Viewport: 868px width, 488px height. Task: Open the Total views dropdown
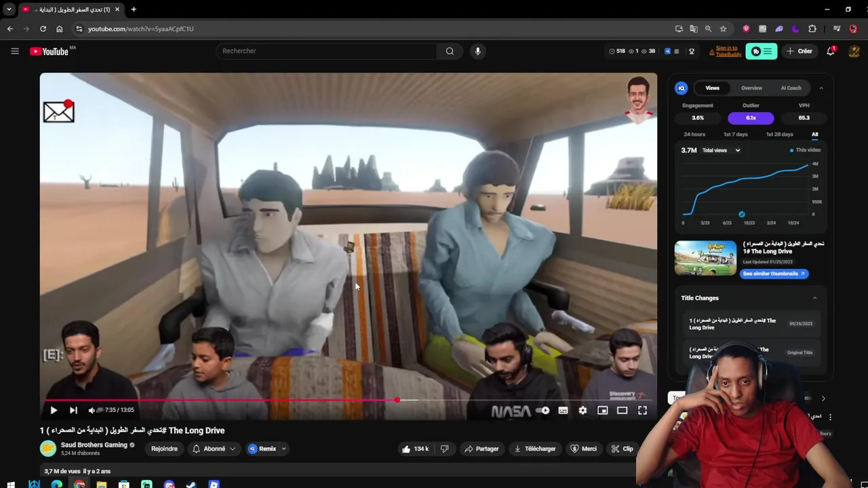pyautogui.click(x=721, y=150)
